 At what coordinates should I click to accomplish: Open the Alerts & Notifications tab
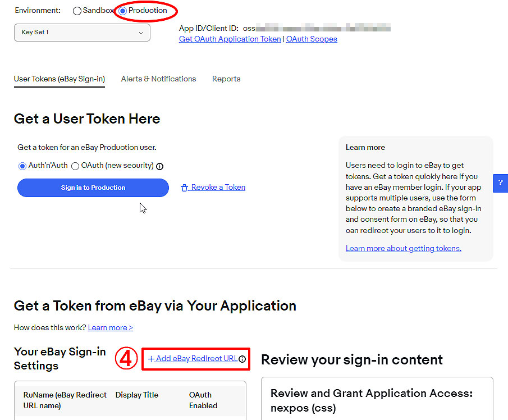[x=158, y=79]
